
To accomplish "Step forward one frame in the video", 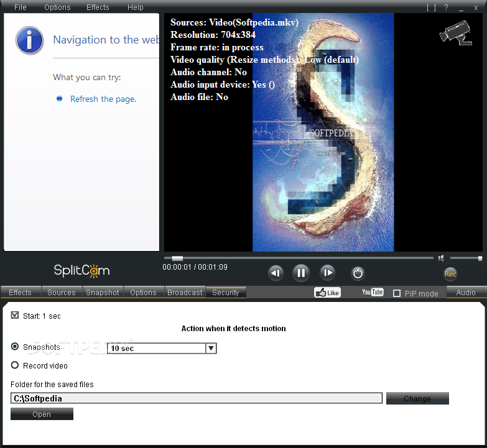I will pos(328,272).
